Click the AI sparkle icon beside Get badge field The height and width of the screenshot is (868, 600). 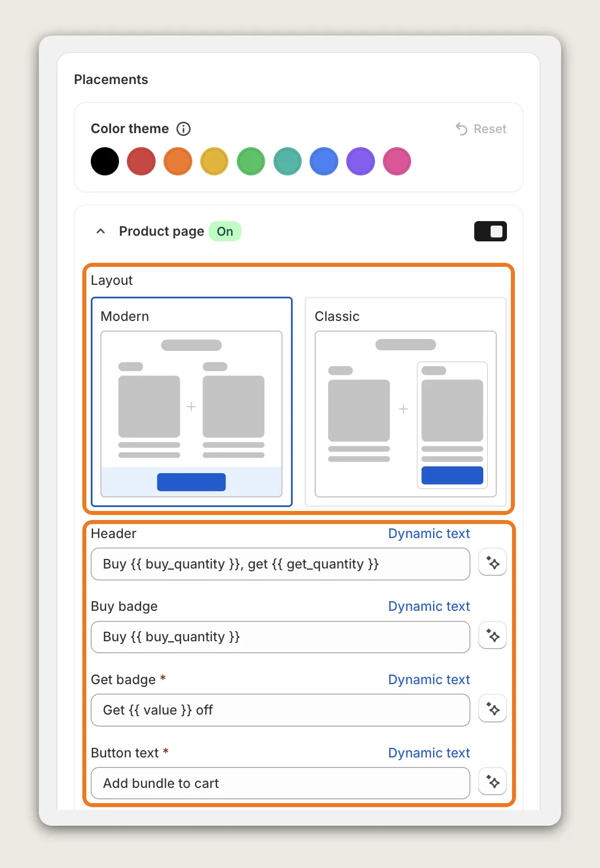(x=493, y=709)
